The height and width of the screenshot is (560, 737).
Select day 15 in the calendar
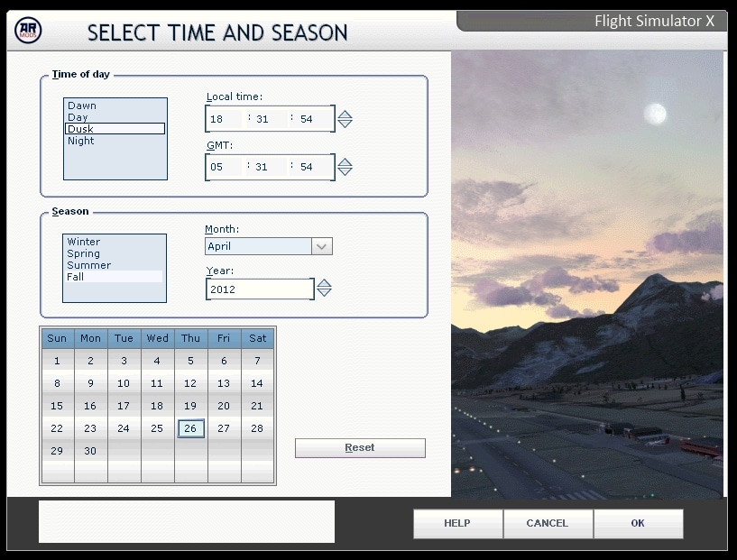tap(57, 406)
